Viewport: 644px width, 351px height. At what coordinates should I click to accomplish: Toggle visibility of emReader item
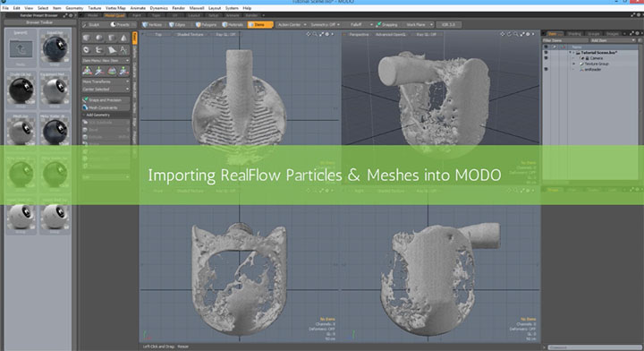tap(546, 70)
